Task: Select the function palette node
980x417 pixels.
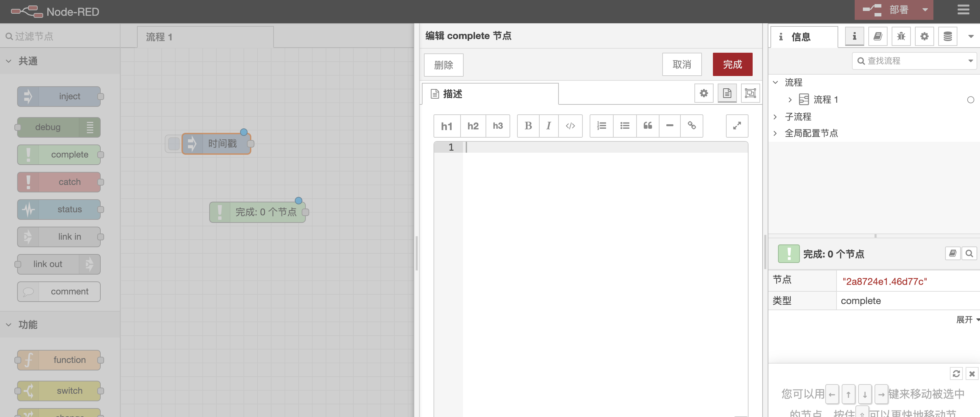Action: pyautogui.click(x=59, y=360)
